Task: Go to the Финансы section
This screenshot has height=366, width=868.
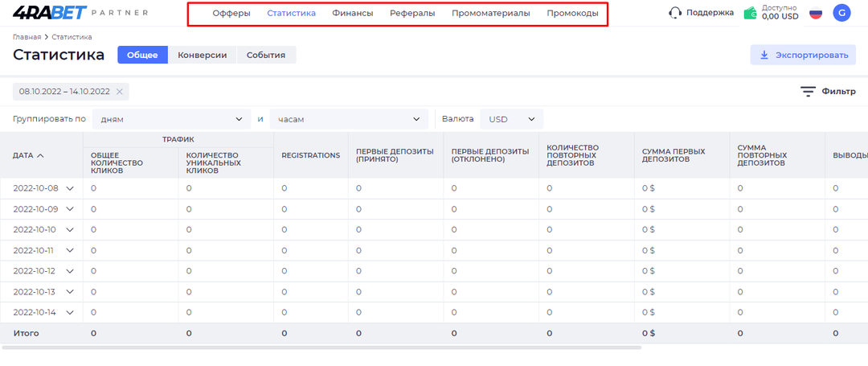Action: [x=353, y=14]
